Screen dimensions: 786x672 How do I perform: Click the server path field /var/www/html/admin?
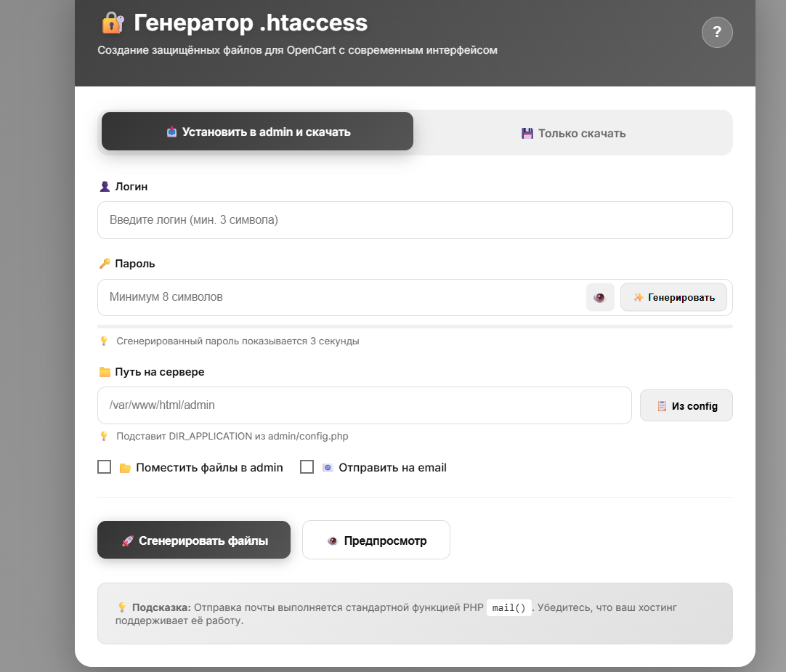363,405
